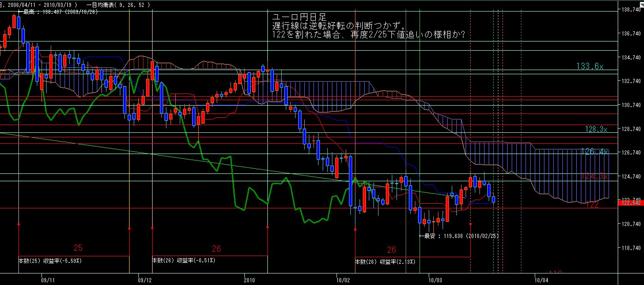Click the 一目均衡表( 9, 26, 52 ) indicator label
This screenshot has height=285, width=644.
pos(118,5)
